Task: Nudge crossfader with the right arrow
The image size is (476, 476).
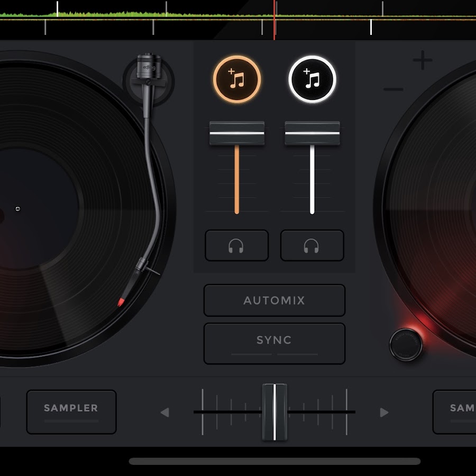Action: click(x=384, y=412)
